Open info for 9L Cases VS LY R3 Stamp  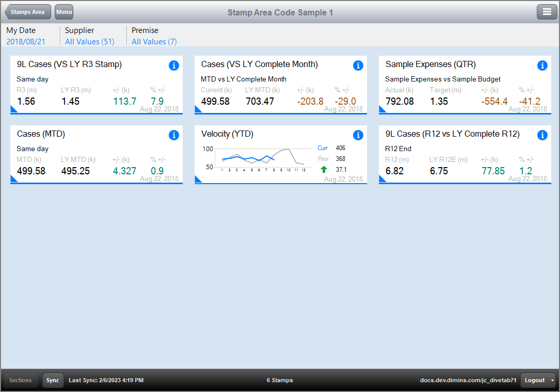click(x=173, y=66)
